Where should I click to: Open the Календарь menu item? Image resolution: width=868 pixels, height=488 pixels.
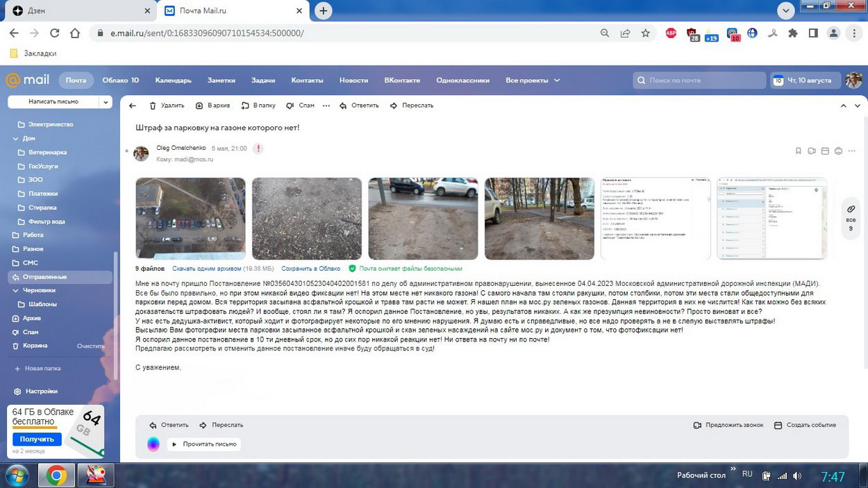173,81
